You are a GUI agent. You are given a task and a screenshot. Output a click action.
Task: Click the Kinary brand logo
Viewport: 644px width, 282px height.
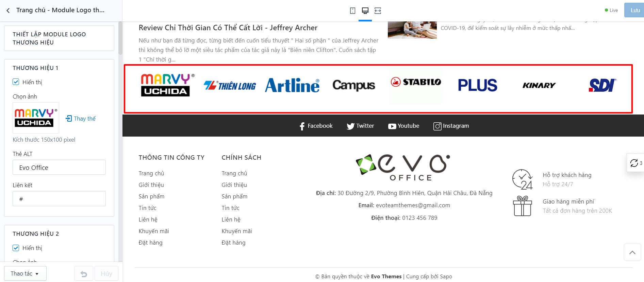pyautogui.click(x=539, y=85)
